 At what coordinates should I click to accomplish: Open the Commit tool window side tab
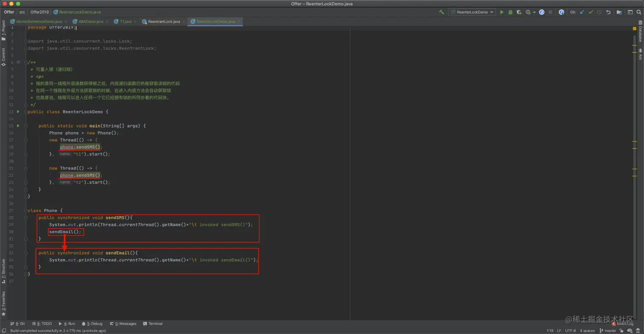pyautogui.click(x=3, y=57)
